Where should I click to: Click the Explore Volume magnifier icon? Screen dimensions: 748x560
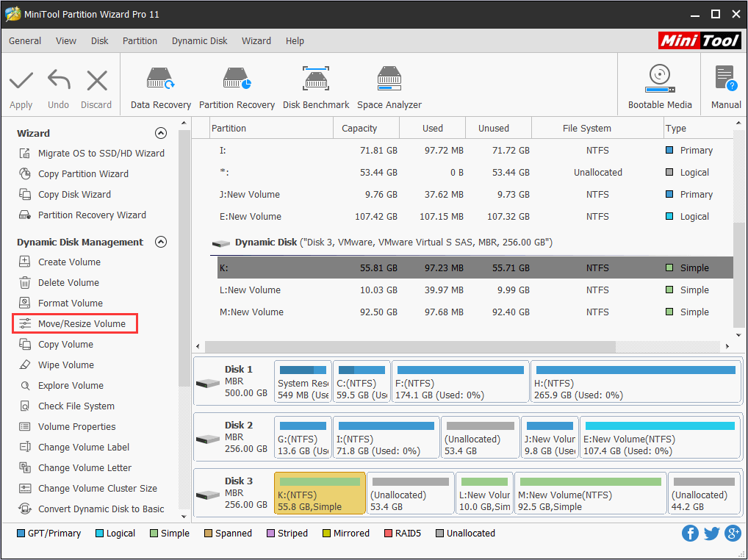pos(24,385)
